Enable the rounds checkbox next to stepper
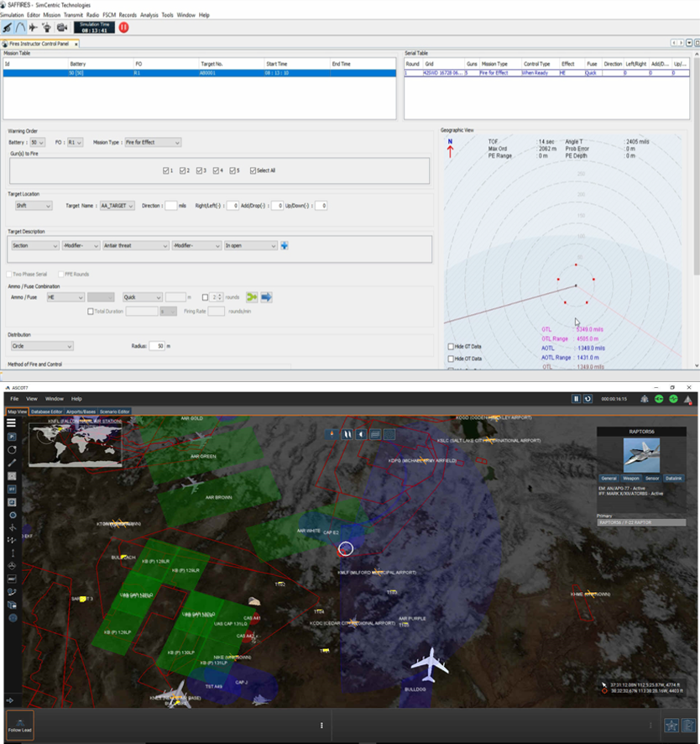Screen dimensions: 700x744 pyautogui.click(x=205, y=297)
